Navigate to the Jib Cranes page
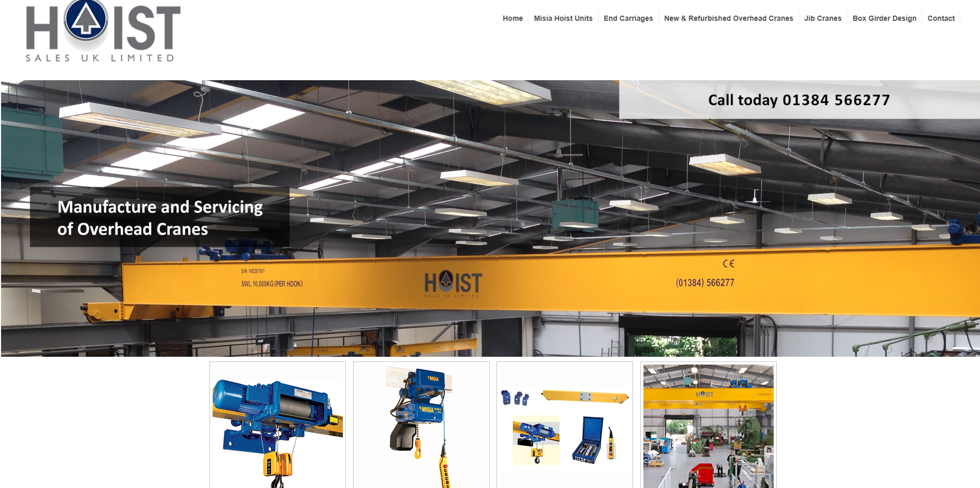This screenshot has width=980, height=488. point(822,18)
